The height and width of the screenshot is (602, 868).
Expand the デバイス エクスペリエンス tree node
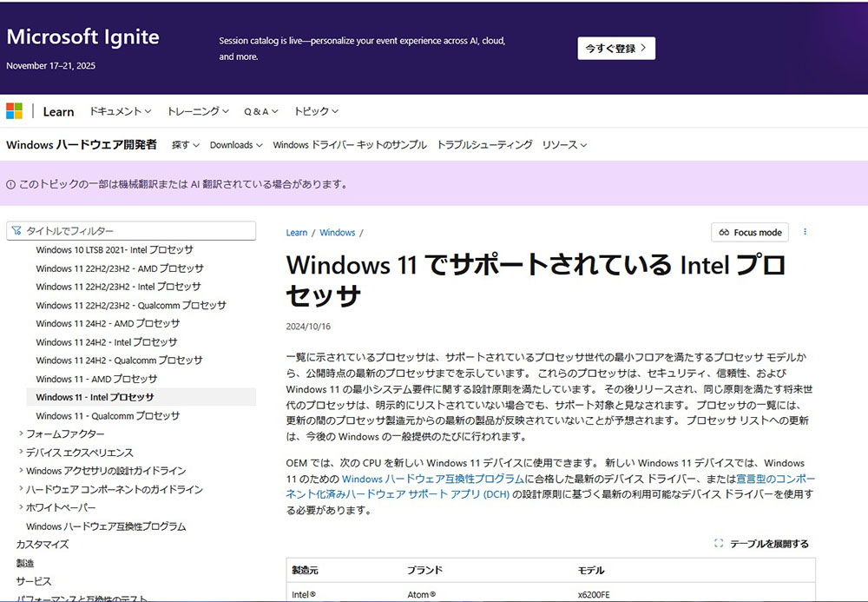click(21, 453)
